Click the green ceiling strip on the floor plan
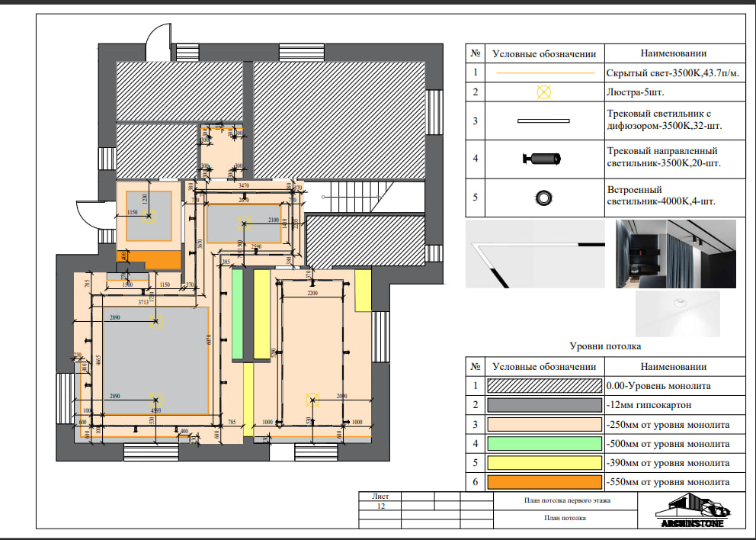Image resolution: width=756 pixels, height=540 pixels. (237, 314)
